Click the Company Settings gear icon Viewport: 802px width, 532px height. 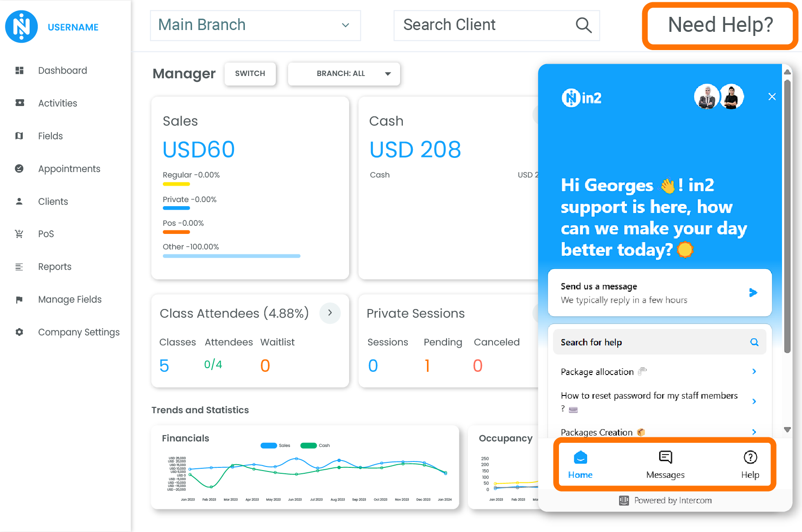[x=19, y=332]
